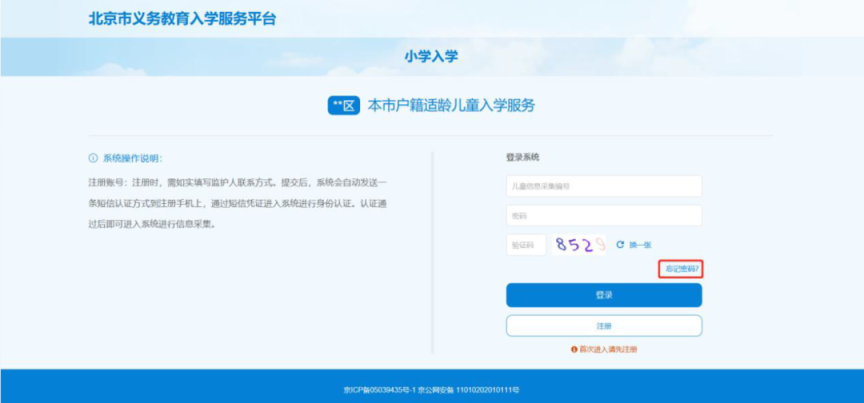
Task: Click into the 密码 password field
Action: (x=603, y=216)
